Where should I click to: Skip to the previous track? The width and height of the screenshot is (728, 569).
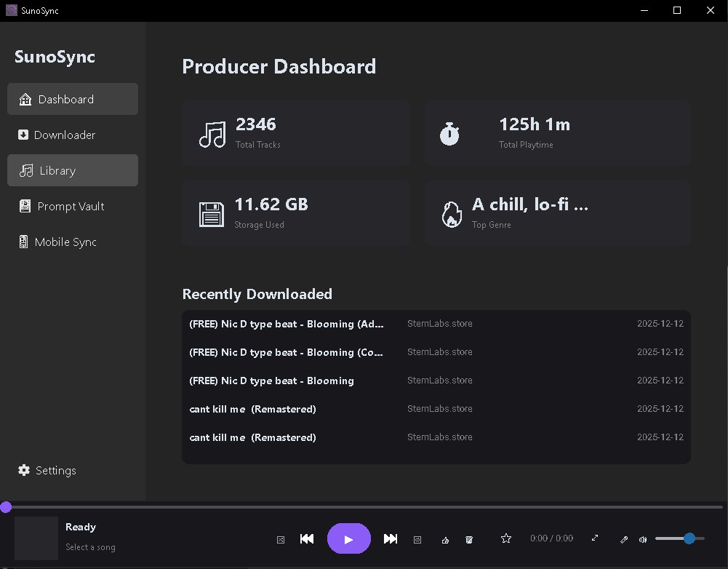(307, 538)
